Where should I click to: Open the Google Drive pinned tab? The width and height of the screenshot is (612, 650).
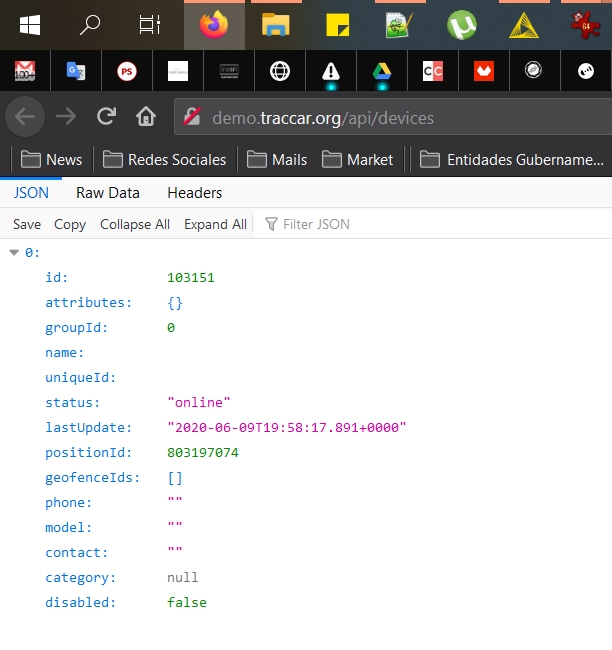[381, 71]
